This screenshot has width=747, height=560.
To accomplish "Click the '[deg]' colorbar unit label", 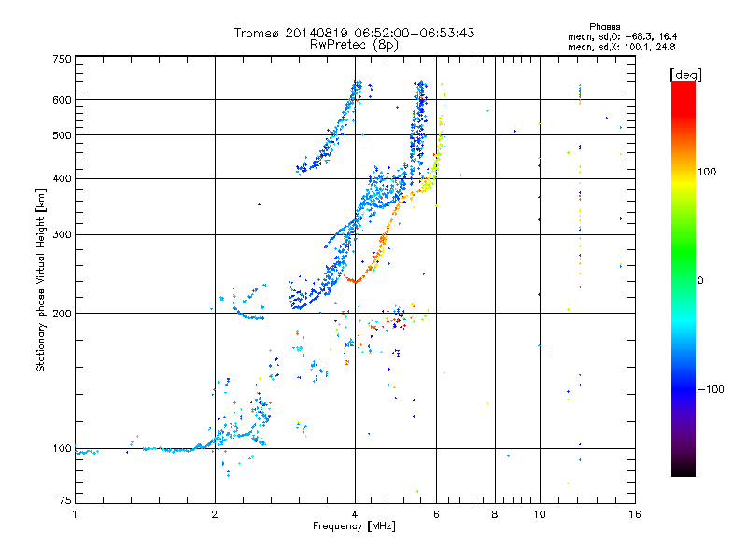I will tap(685, 75).
